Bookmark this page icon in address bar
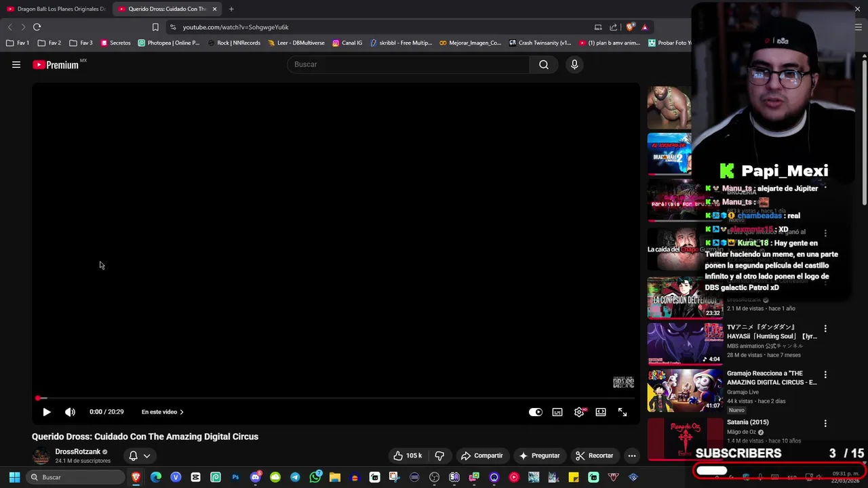The image size is (868, 488). 155,27
